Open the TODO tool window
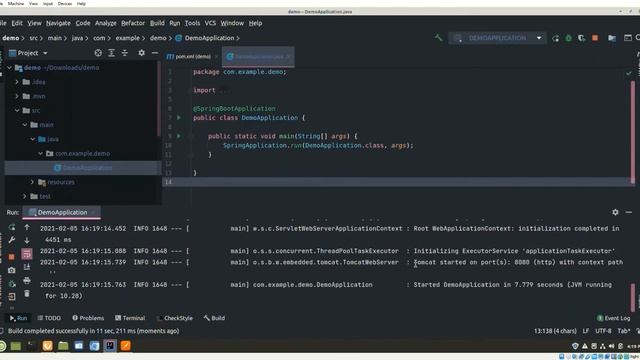 coord(49,318)
